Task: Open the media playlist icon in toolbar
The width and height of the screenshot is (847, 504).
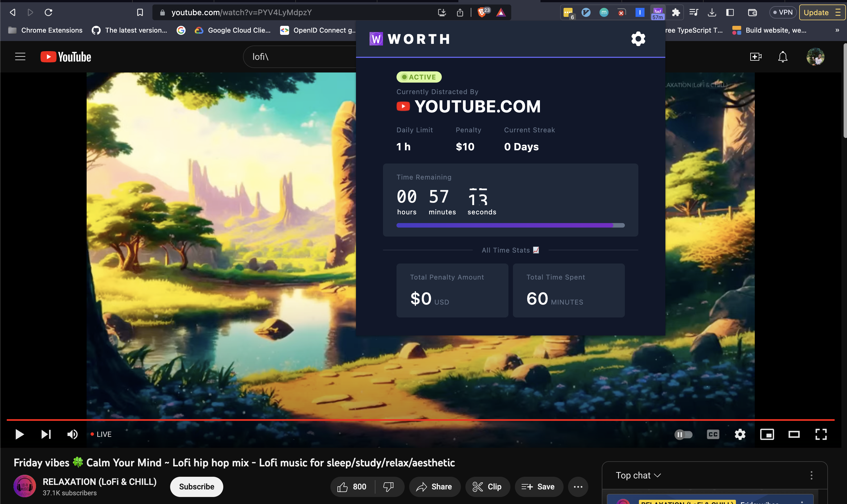Action: 693,13
